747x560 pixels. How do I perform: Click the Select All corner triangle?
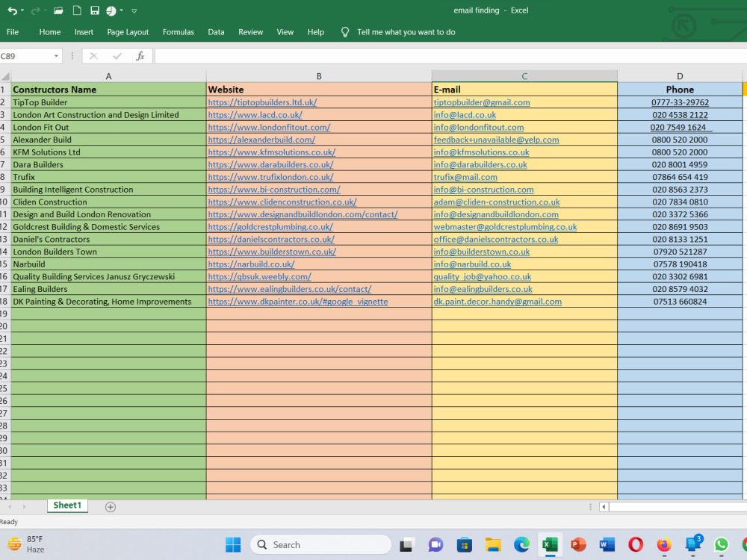coord(5,76)
